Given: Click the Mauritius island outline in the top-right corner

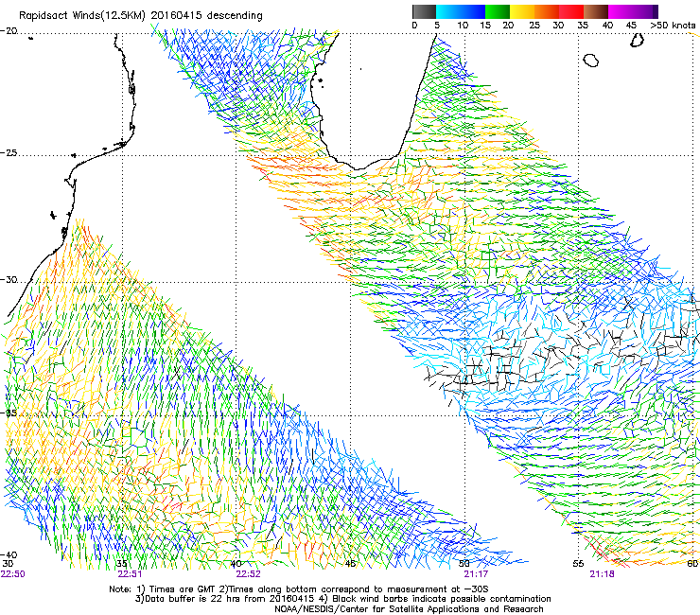Looking at the screenshot, I should [x=637, y=41].
